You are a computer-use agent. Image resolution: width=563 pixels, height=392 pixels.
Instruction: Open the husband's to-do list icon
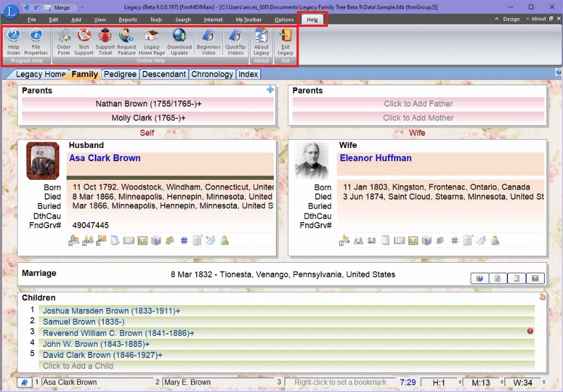point(197,240)
